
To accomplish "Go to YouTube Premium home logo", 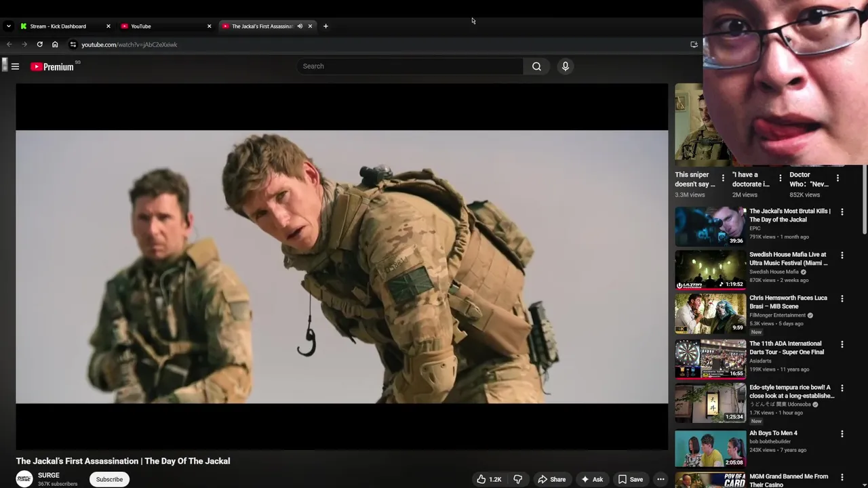I will pos(52,66).
